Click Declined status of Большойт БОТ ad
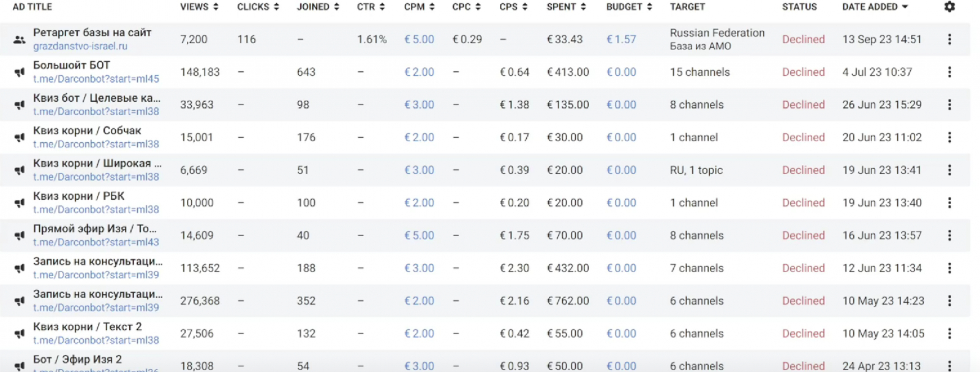The width and height of the screenshot is (980, 372). coord(803,72)
